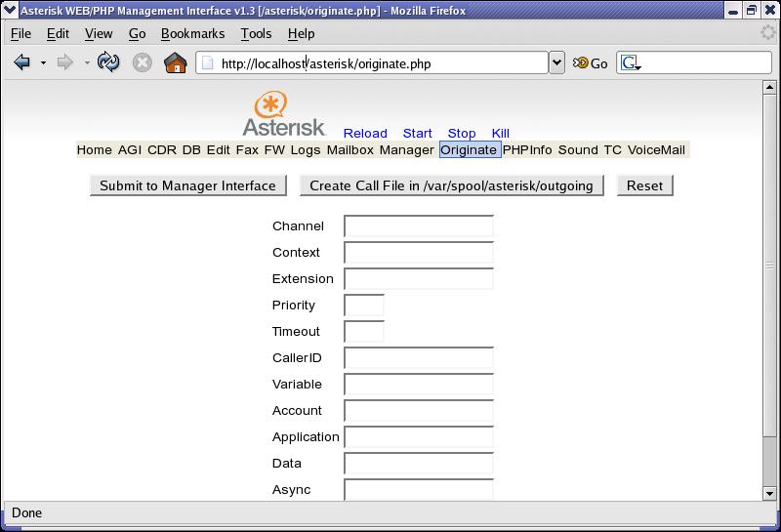
Task: Open the Voicemail navigation link
Action: [656, 150]
